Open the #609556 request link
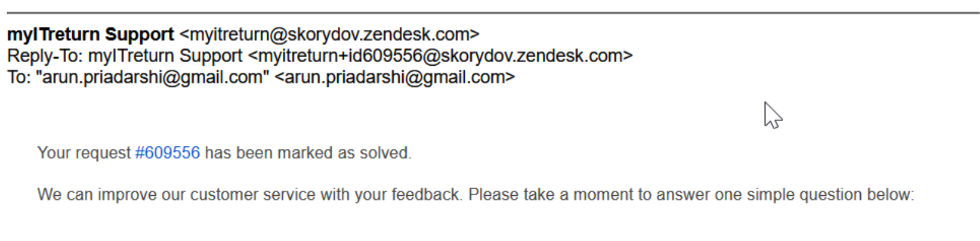980x241 pixels. click(167, 153)
